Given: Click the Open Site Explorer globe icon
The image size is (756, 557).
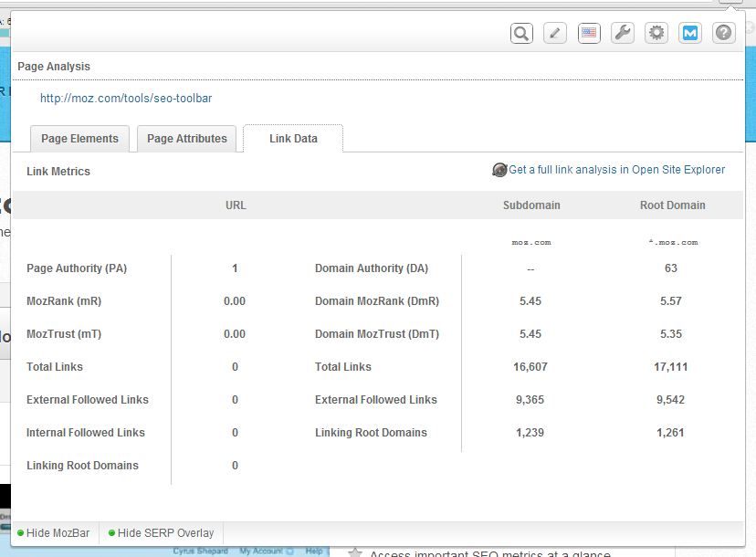Looking at the screenshot, I should pos(499,170).
